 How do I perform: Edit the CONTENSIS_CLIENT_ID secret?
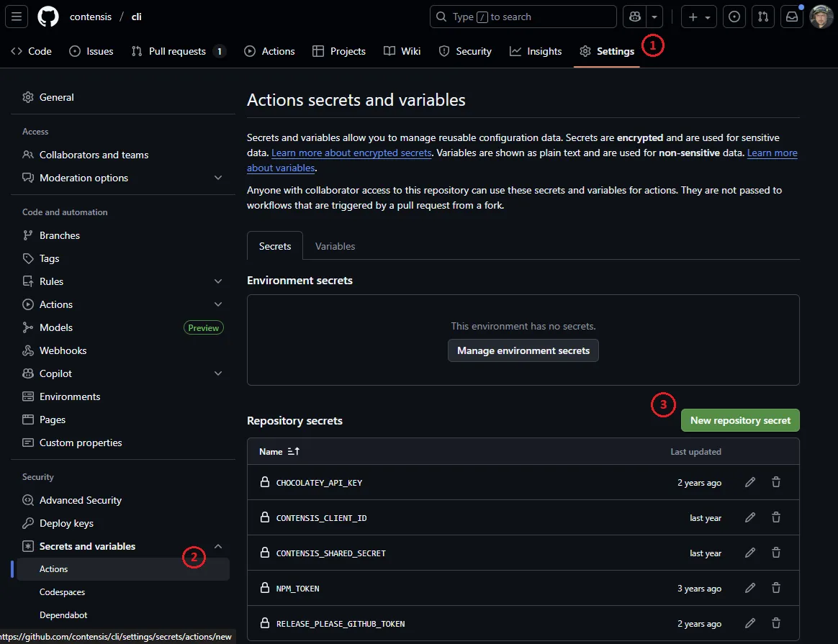(x=750, y=518)
